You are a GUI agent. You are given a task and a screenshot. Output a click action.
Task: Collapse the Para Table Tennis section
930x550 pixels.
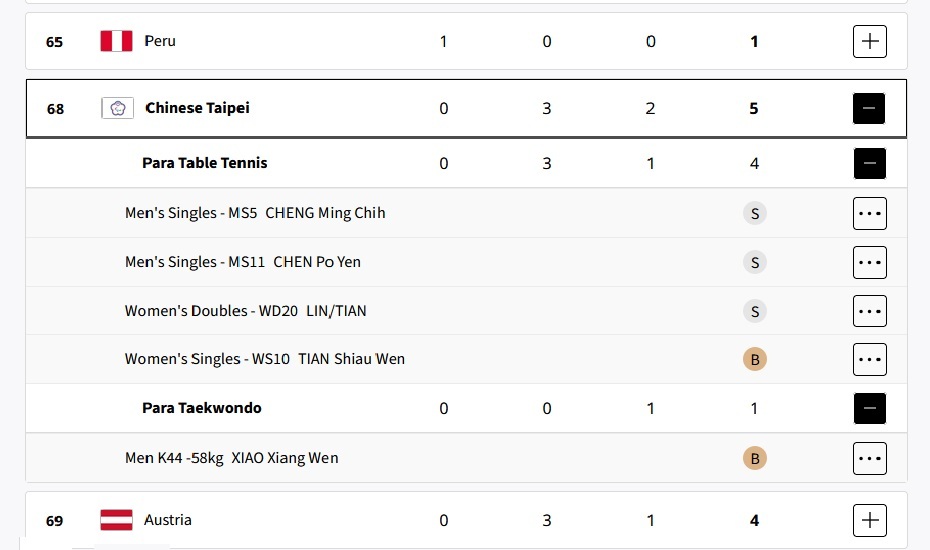pyautogui.click(x=870, y=163)
